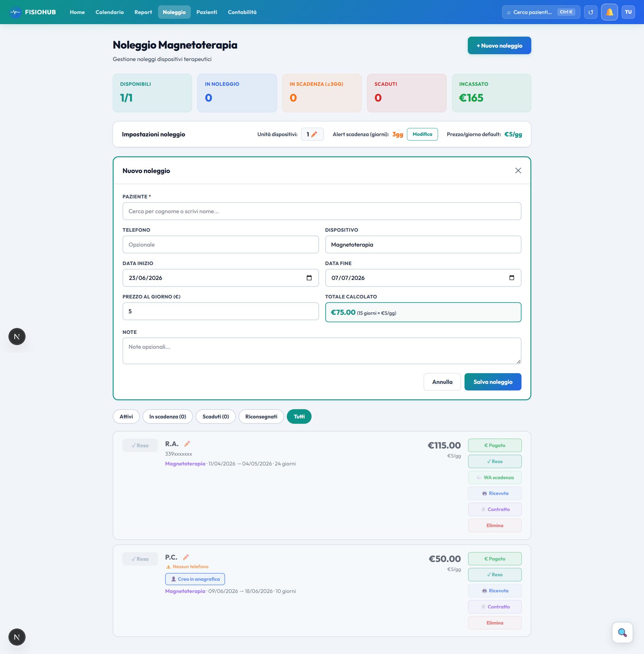Image resolution: width=644 pixels, height=654 pixels.
Task: Click Salva noleggio
Action: [493, 382]
